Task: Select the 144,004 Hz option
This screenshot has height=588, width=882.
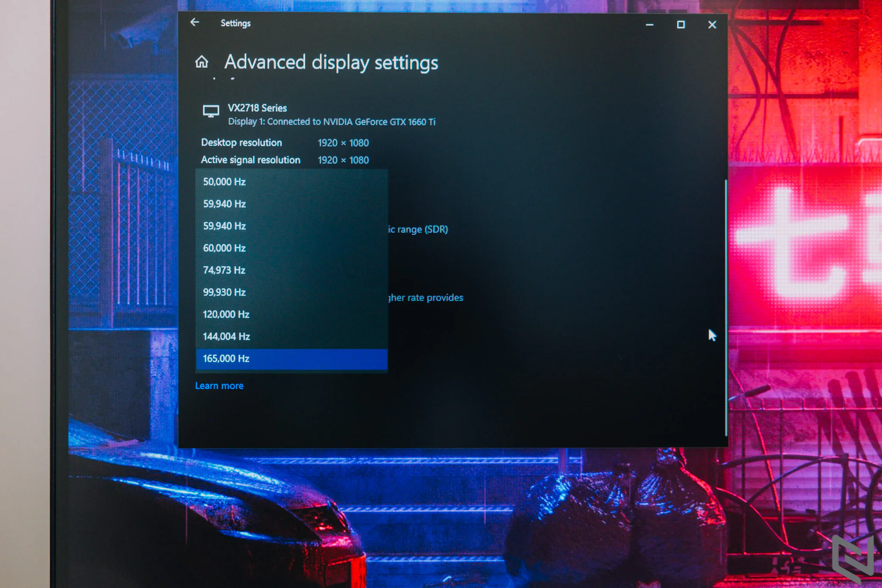Action: (292, 336)
